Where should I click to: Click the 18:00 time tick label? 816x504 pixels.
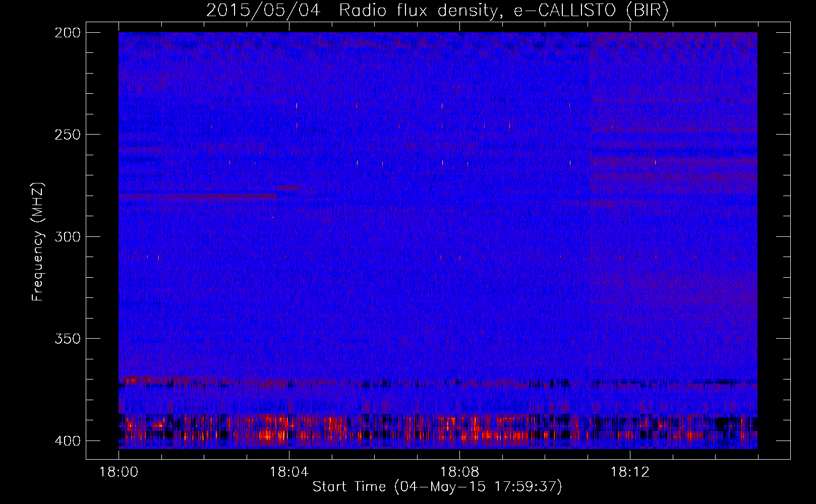(x=119, y=472)
